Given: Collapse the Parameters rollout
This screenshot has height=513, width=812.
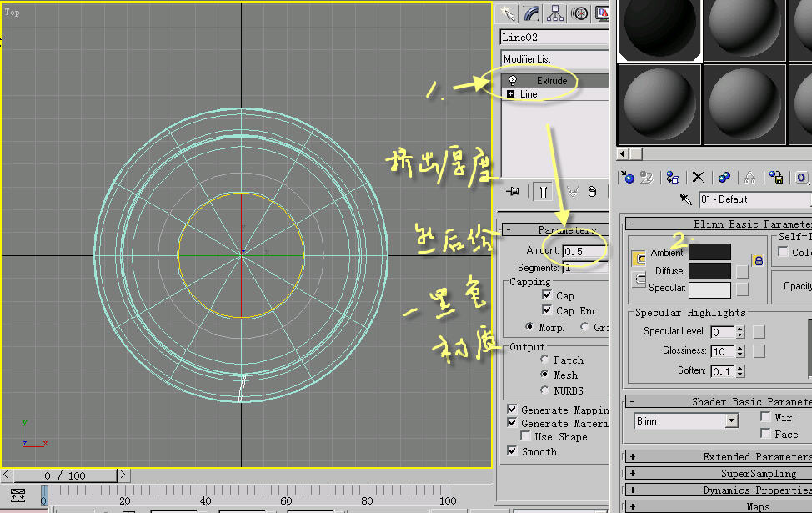Looking at the screenshot, I should click(x=555, y=229).
